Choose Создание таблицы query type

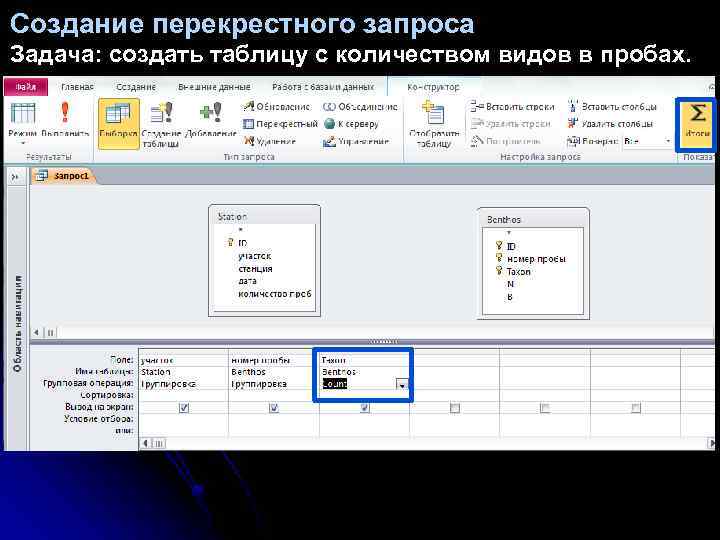[161, 124]
